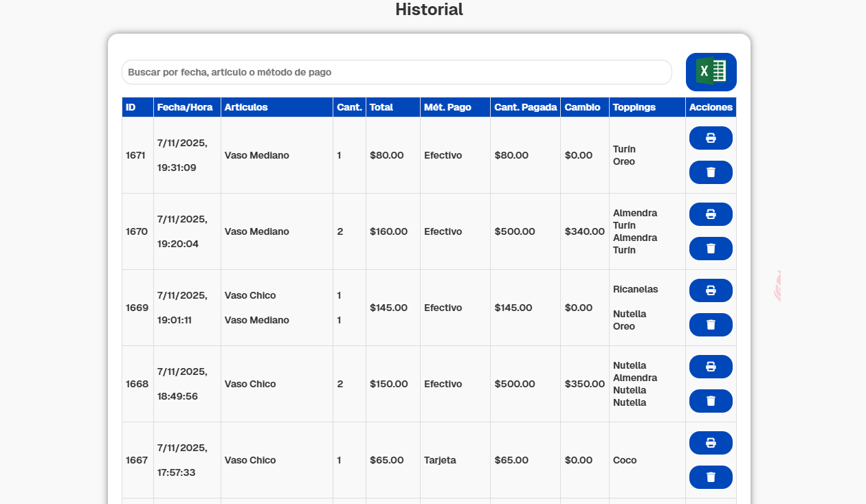Print the receipt for order 1671

[710, 137]
